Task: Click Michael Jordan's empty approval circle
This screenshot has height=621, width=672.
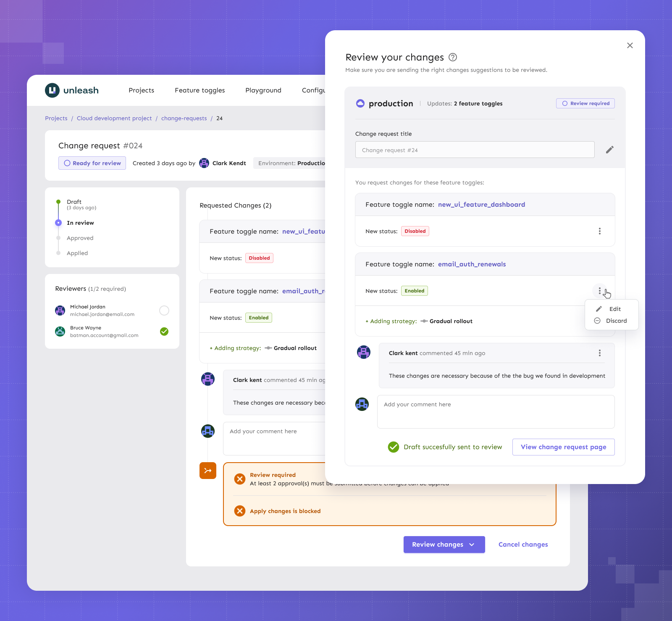Action: (164, 310)
